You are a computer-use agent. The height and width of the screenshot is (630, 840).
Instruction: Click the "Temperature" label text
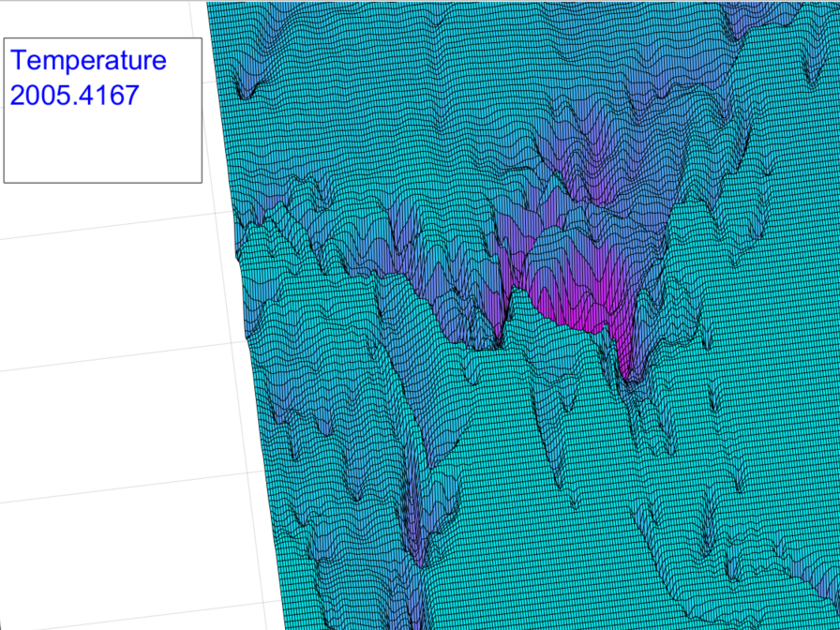(88, 60)
